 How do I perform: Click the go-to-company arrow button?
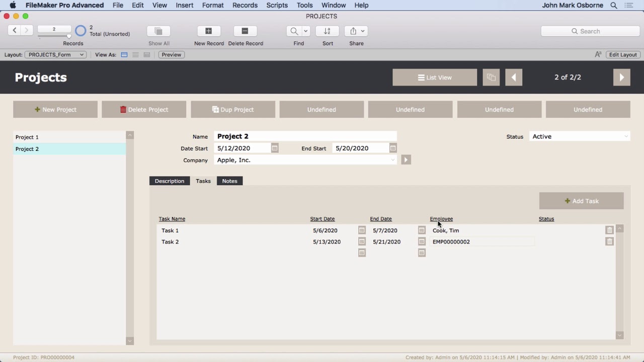pos(406,160)
